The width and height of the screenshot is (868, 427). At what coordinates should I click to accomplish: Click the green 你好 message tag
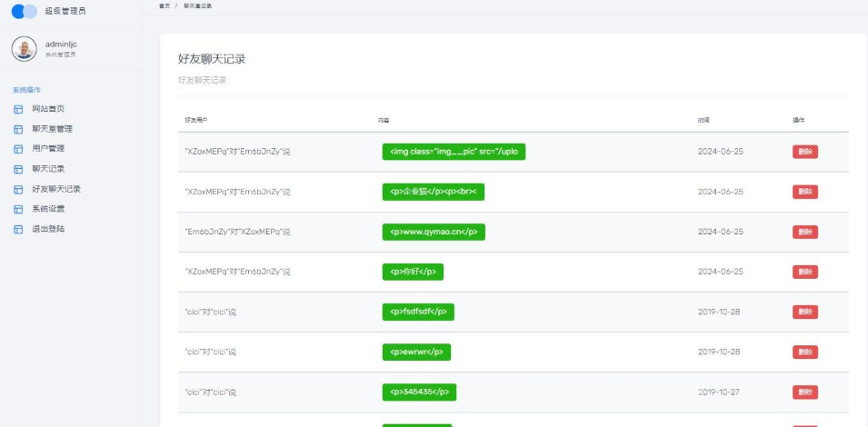[x=413, y=272]
